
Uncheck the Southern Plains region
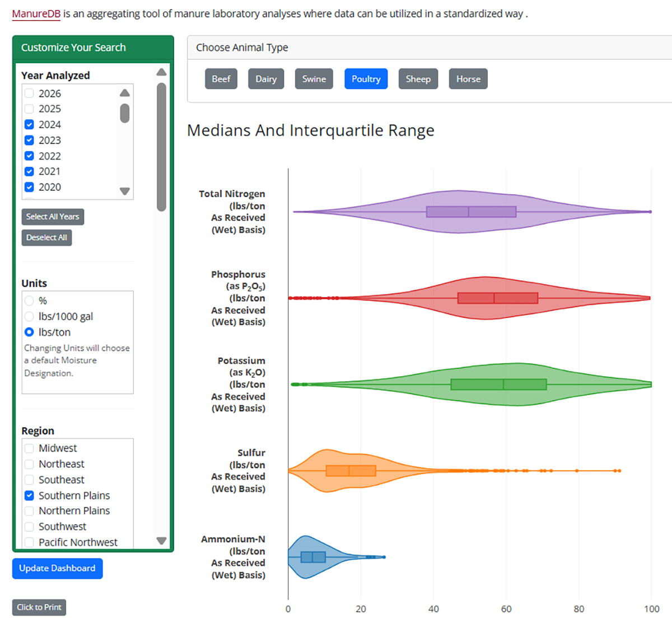[x=30, y=495]
